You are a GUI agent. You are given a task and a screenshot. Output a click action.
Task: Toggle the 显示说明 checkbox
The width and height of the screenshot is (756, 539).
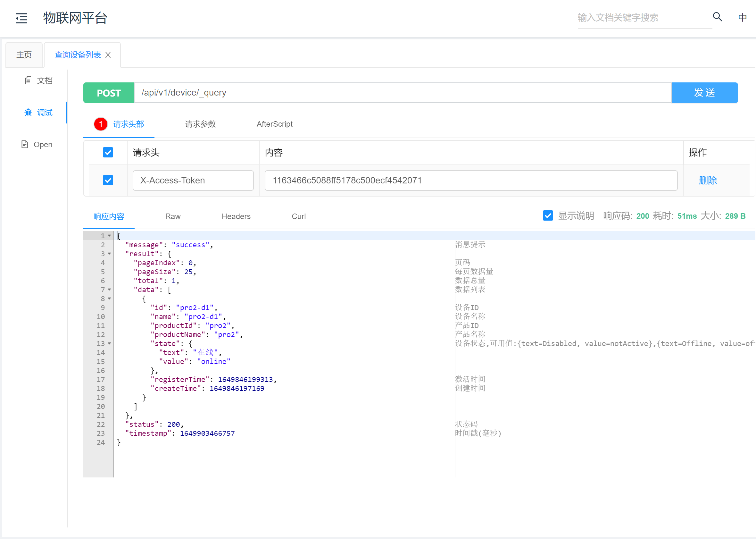point(548,216)
